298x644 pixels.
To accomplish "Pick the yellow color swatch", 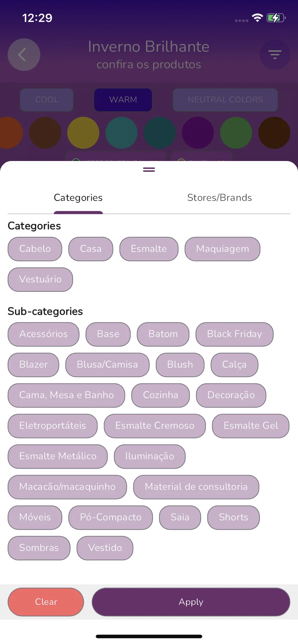I will pyautogui.click(x=83, y=133).
